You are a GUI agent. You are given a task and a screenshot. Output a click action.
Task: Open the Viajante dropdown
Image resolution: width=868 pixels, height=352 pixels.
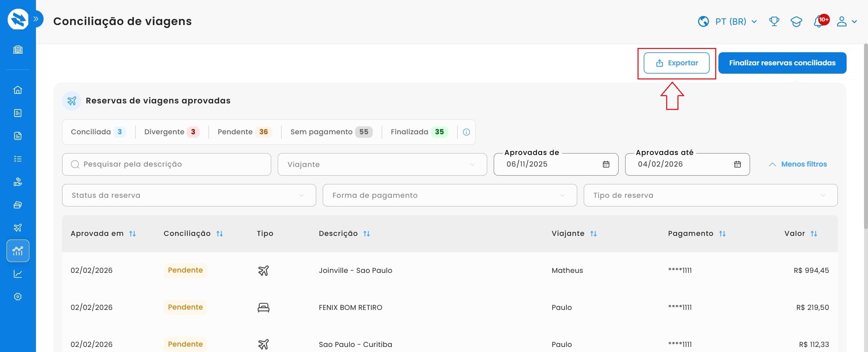coord(382,164)
